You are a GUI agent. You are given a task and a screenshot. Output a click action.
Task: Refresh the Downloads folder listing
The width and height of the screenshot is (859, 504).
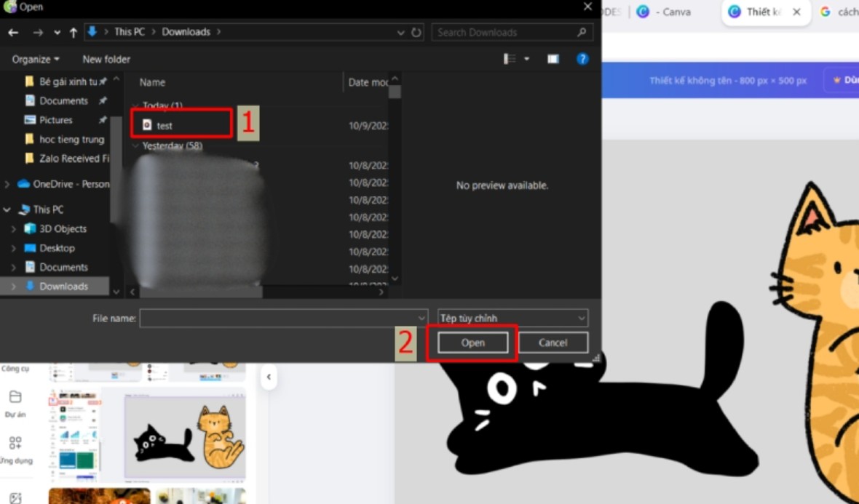(416, 32)
